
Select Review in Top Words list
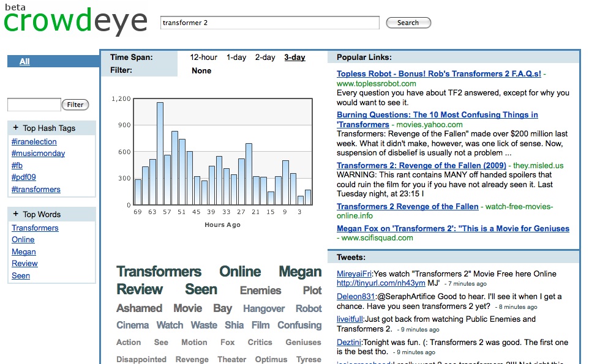point(24,264)
